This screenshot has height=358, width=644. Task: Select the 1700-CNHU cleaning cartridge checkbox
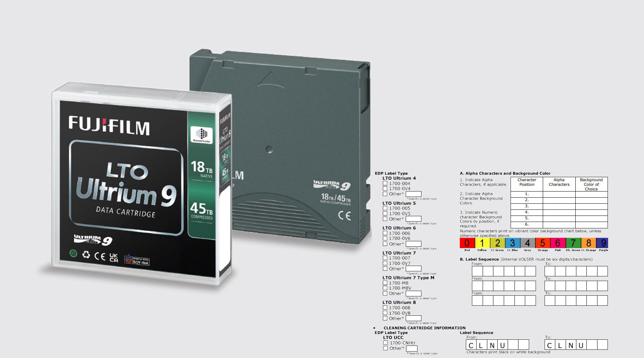pyautogui.click(x=386, y=343)
